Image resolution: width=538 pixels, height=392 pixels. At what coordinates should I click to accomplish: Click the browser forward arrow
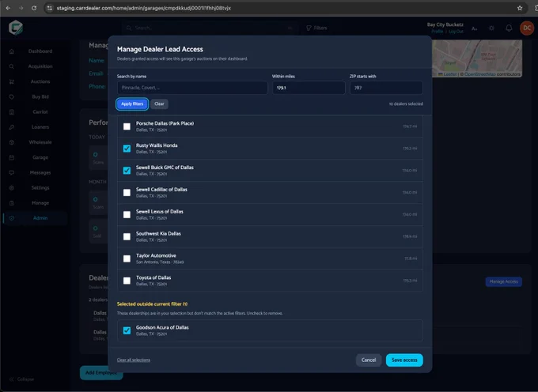click(21, 8)
